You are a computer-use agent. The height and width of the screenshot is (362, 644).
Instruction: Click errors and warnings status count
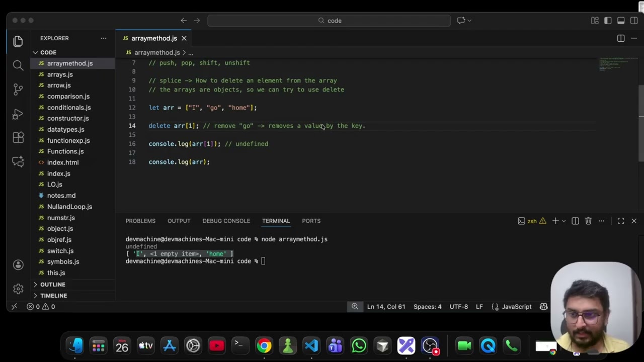pos(41,307)
